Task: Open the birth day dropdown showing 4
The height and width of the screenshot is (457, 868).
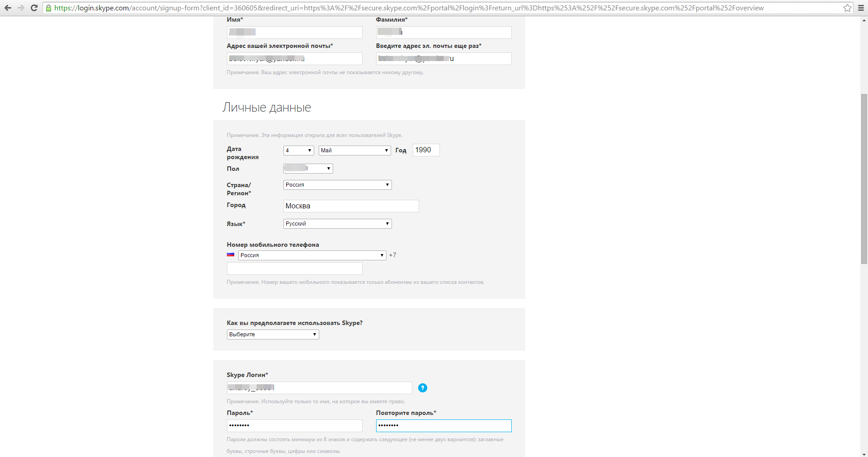Action: pos(298,151)
